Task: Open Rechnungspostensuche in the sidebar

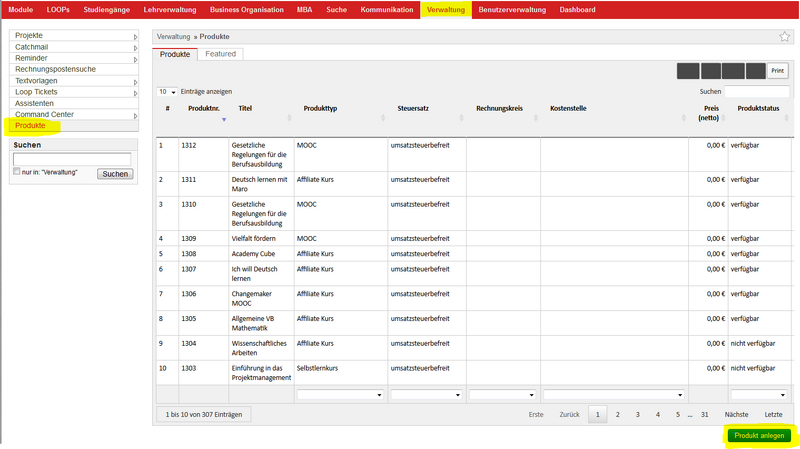Action: pyautogui.click(x=55, y=69)
